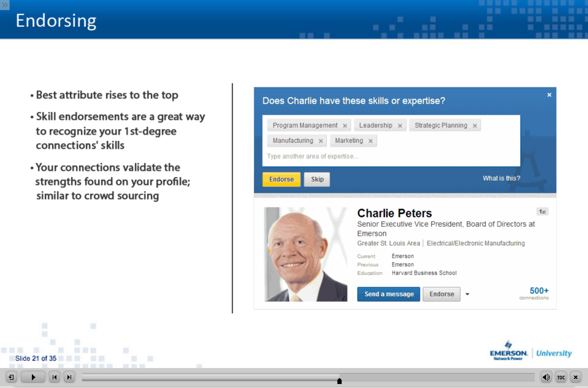Image resolution: width=588 pixels, height=388 pixels.
Task: Remove the Manufacturing skill tag
Action: (321, 141)
